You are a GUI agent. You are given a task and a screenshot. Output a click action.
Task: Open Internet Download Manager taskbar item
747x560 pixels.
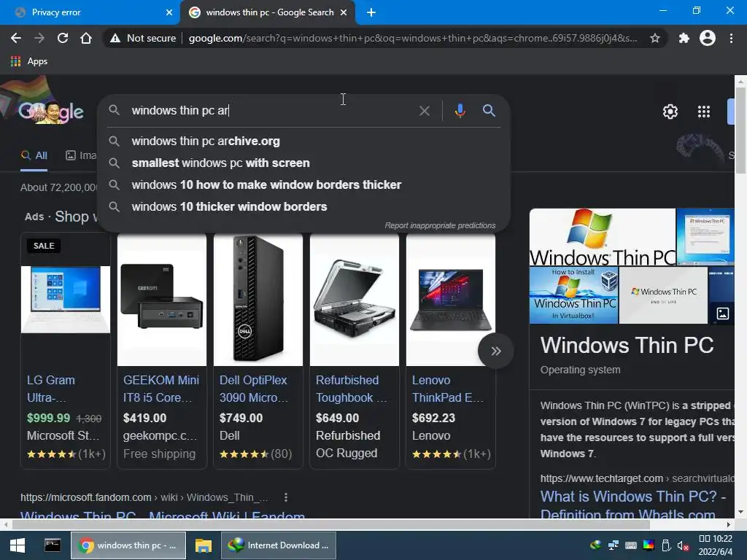click(279, 545)
